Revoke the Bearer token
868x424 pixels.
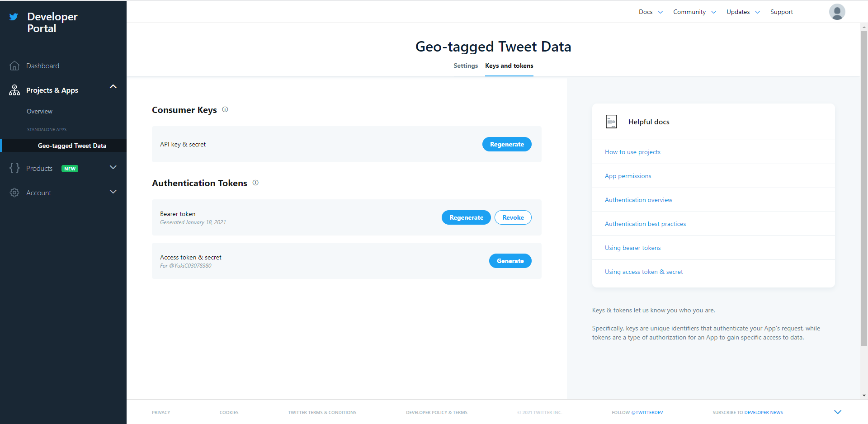(x=513, y=217)
